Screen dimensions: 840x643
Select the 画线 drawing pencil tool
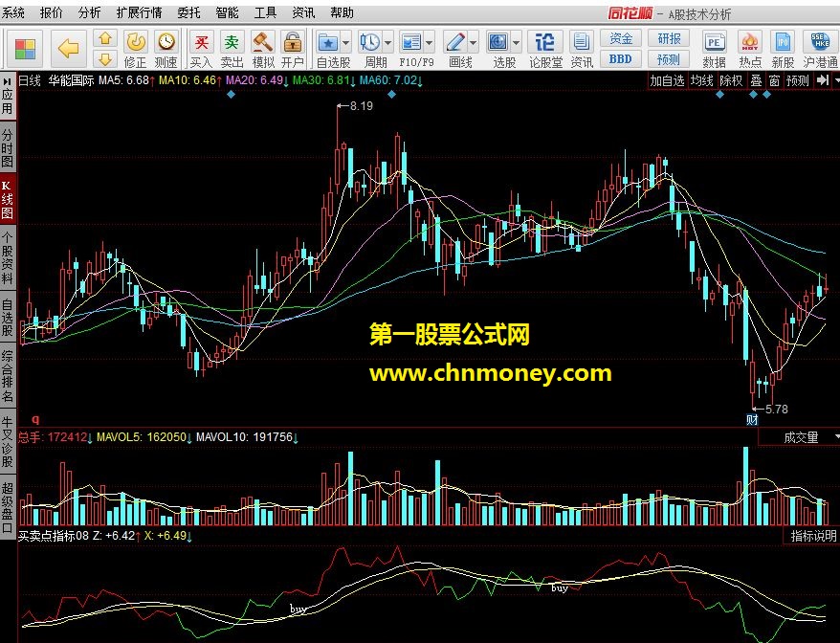click(455, 42)
